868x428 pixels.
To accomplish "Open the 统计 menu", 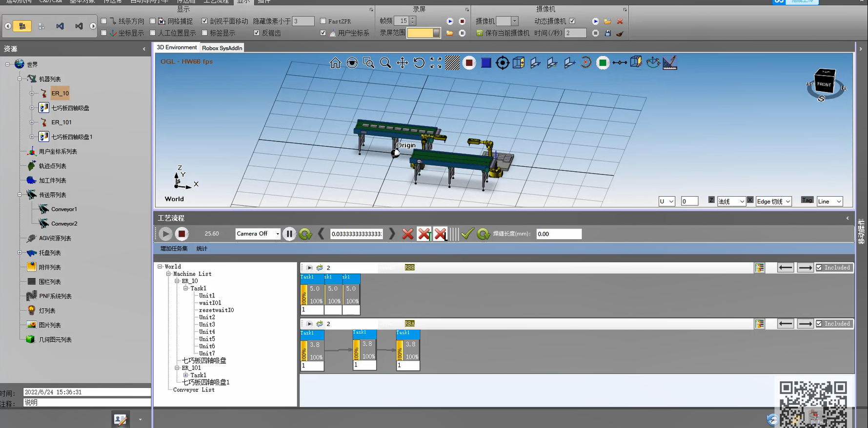I will point(202,248).
